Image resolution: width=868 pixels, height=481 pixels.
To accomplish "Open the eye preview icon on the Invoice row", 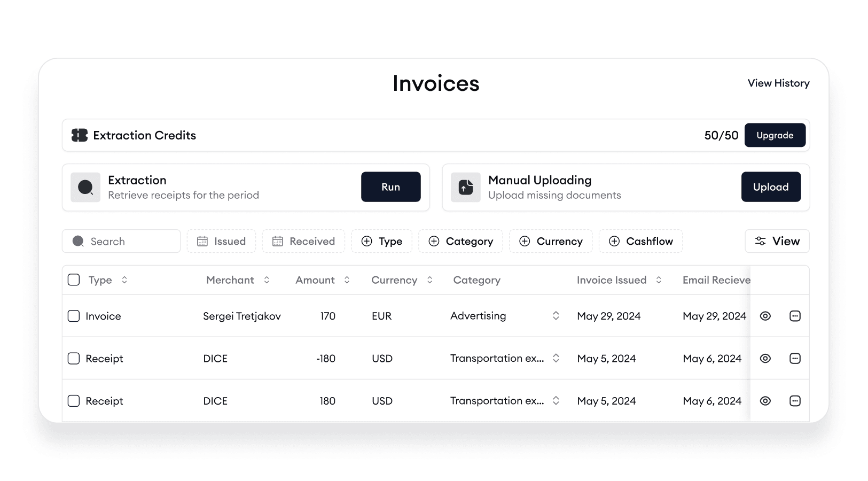I will 765,316.
